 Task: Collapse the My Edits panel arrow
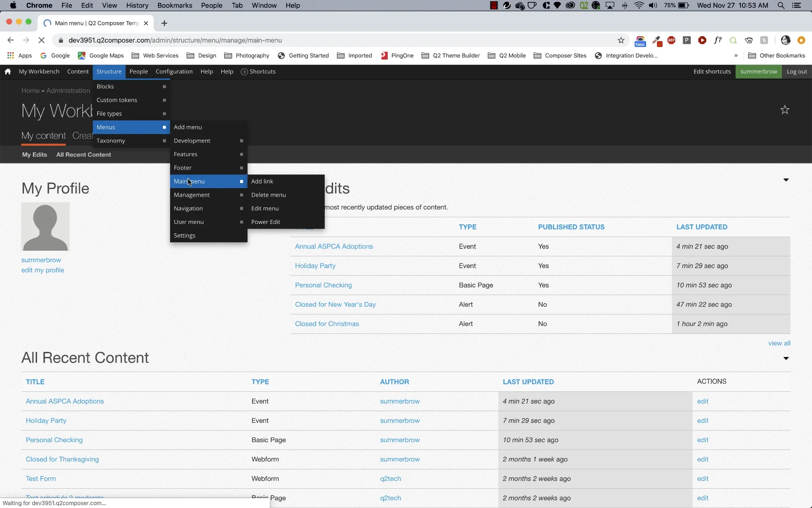pos(786,180)
